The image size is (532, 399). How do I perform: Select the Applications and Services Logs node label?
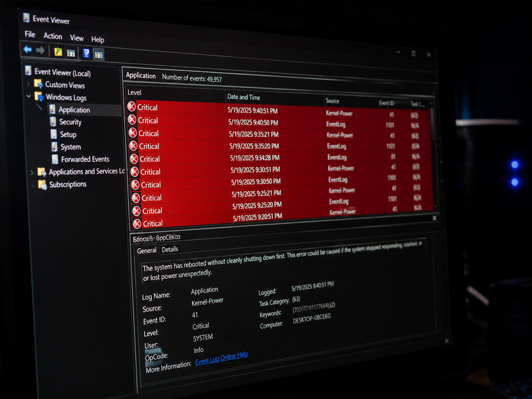click(x=87, y=172)
